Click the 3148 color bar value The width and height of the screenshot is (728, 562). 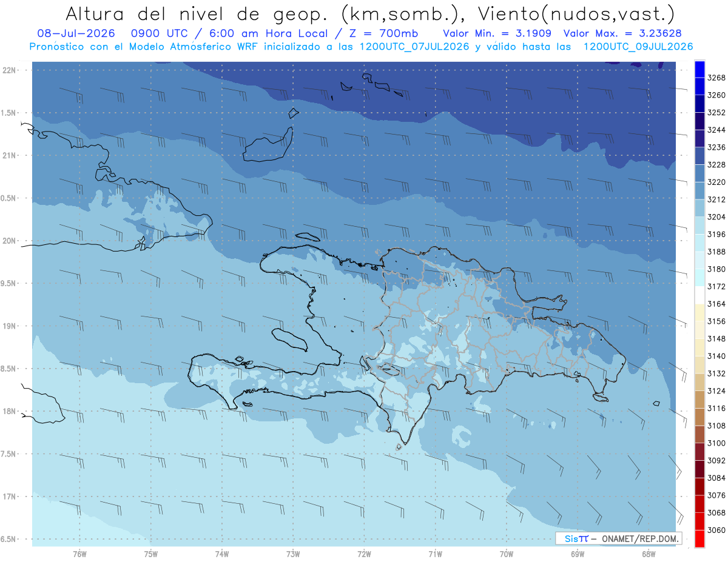point(716,339)
